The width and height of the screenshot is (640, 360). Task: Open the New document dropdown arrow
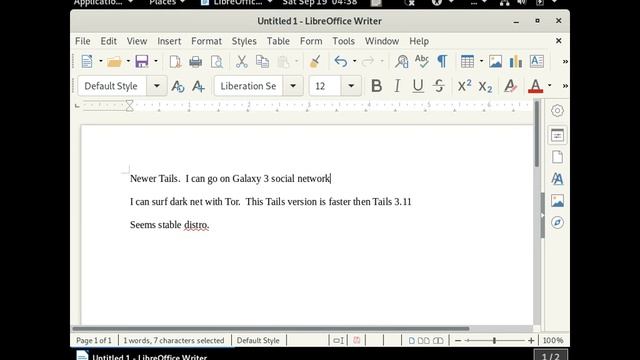100,62
